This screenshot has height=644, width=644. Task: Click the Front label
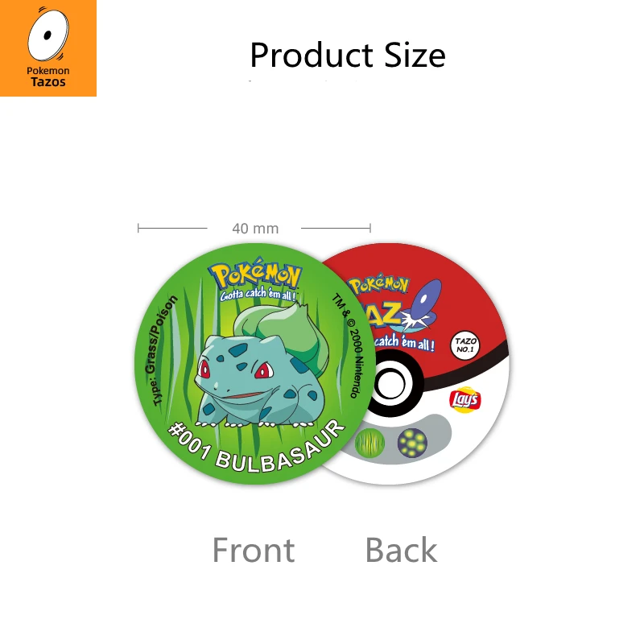click(254, 550)
